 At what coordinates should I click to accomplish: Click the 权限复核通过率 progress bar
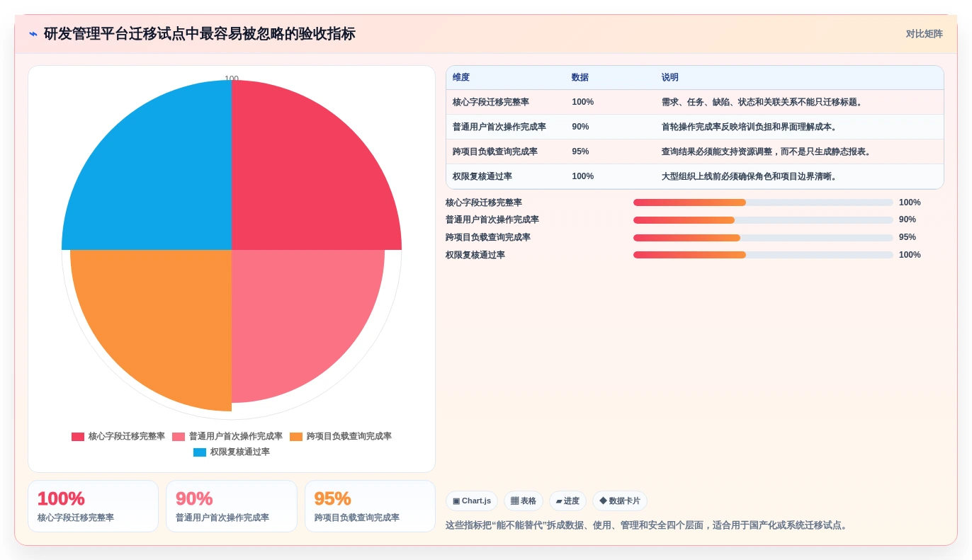pyautogui.click(x=763, y=255)
